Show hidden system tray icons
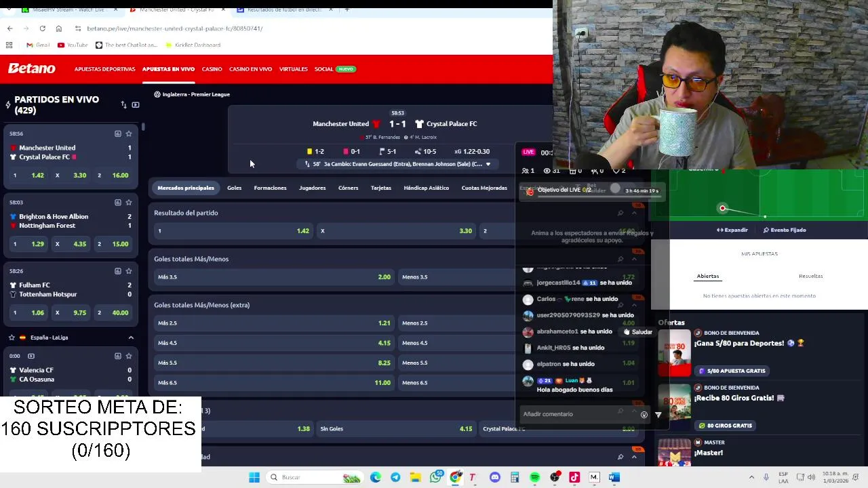Screen dimensions: 868x488 click(751, 477)
